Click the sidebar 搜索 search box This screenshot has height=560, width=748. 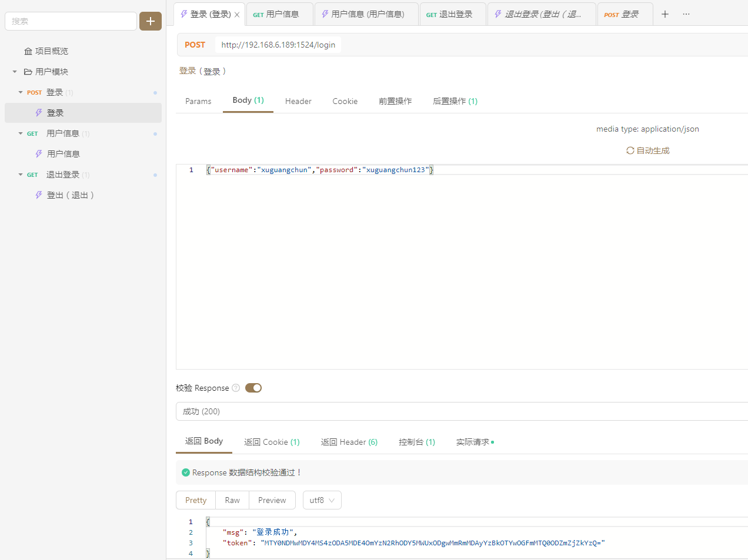(71, 21)
